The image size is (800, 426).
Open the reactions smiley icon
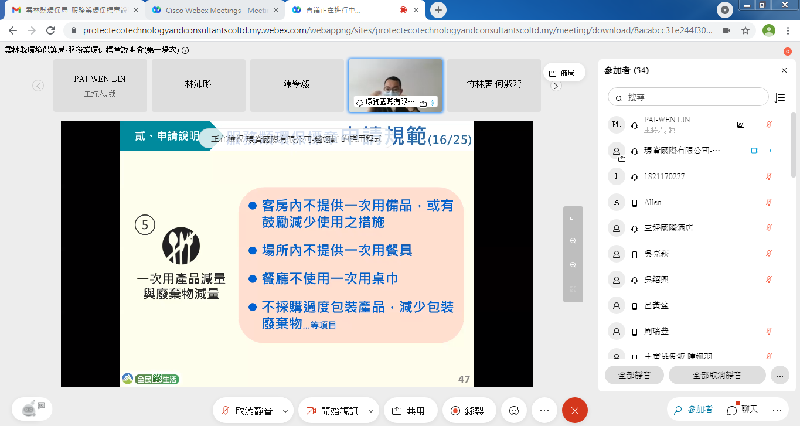pos(514,410)
